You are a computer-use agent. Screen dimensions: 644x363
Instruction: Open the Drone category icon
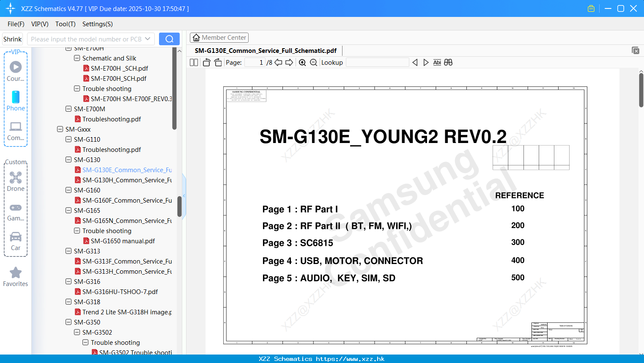point(16,181)
